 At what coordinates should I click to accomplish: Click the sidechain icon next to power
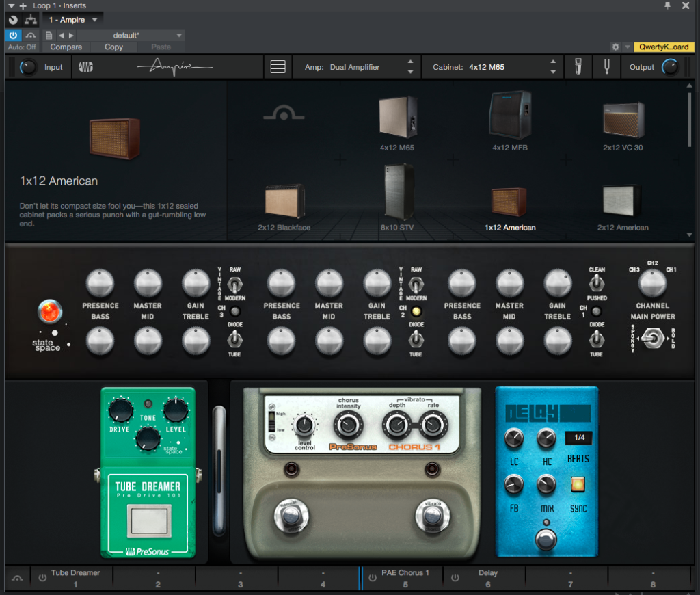pos(30,36)
